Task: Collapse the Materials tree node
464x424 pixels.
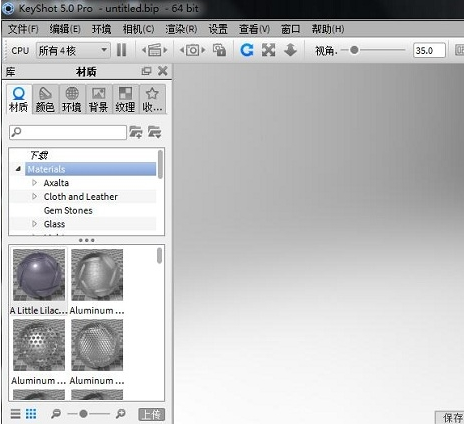Action: (x=18, y=169)
